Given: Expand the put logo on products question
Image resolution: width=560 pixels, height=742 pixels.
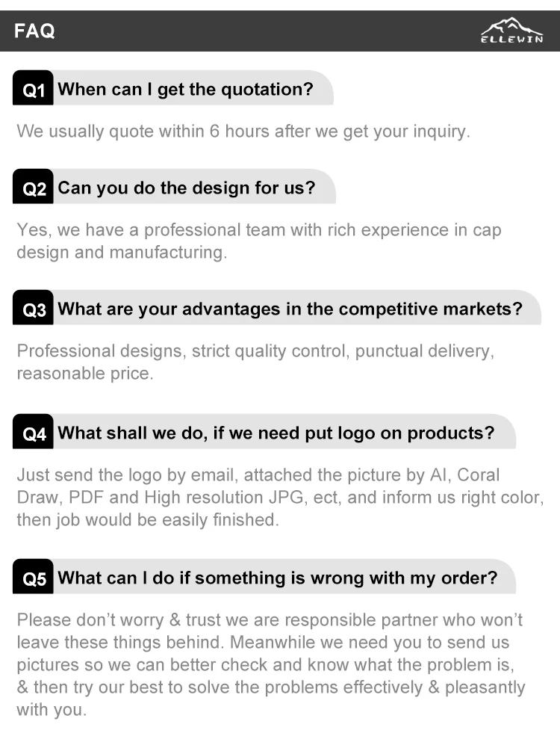Looking at the screenshot, I should 276,433.
